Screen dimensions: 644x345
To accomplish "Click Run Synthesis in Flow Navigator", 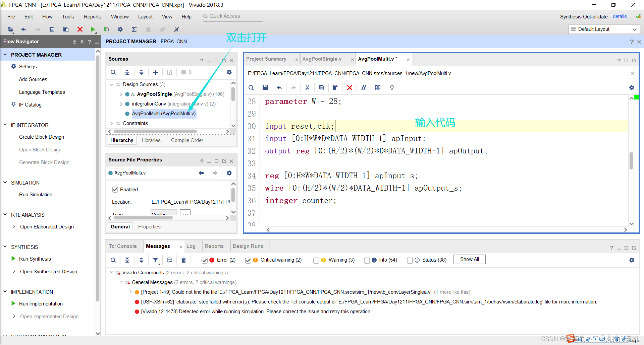I will (35, 259).
